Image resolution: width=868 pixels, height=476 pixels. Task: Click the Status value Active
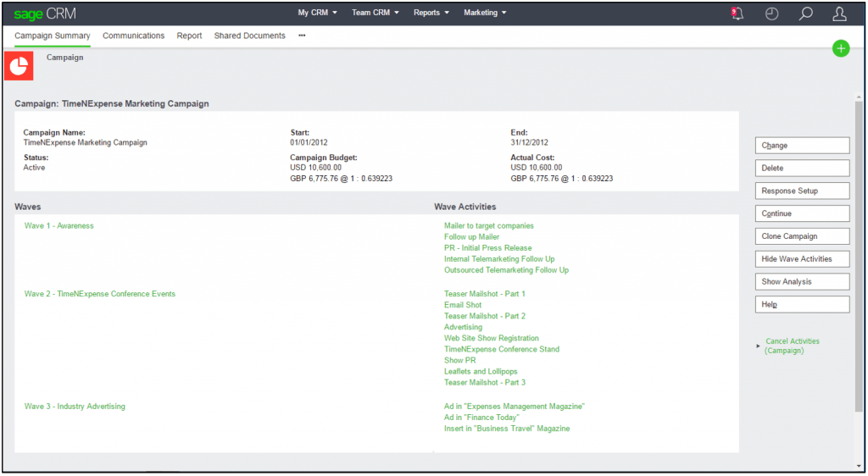(x=34, y=168)
